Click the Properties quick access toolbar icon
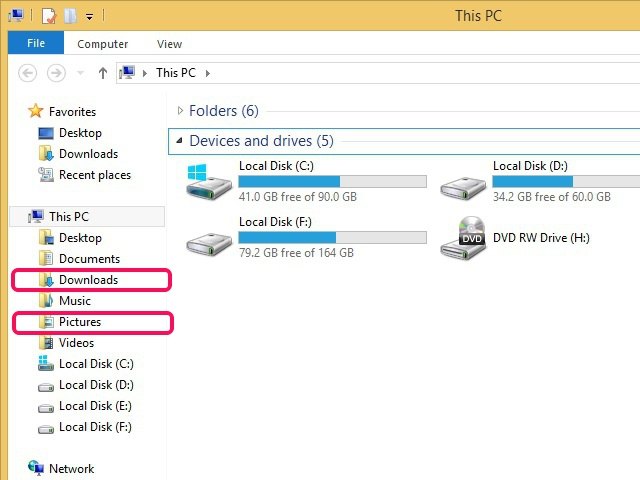Screen dimensions: 640x480 coord(49,16)
